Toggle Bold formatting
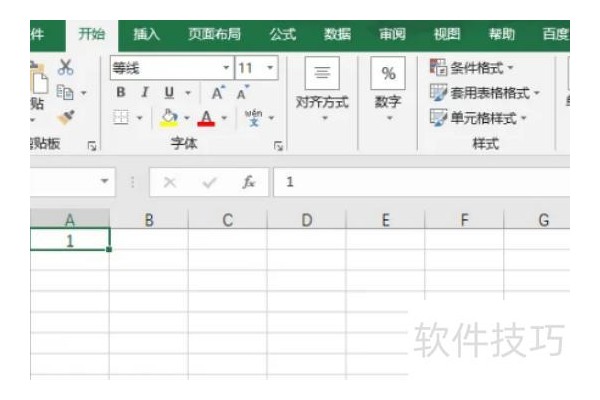The width and height of the screenshot is (600, 400). 121,92
